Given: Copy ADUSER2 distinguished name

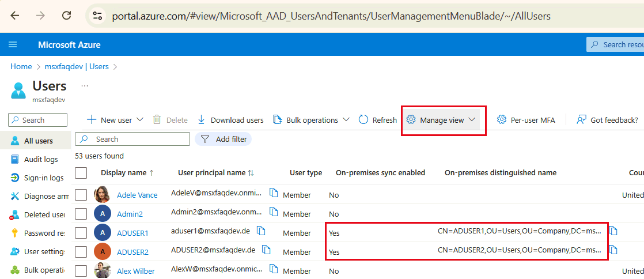Looking at the screenshot, I should (x=613, y=250).
